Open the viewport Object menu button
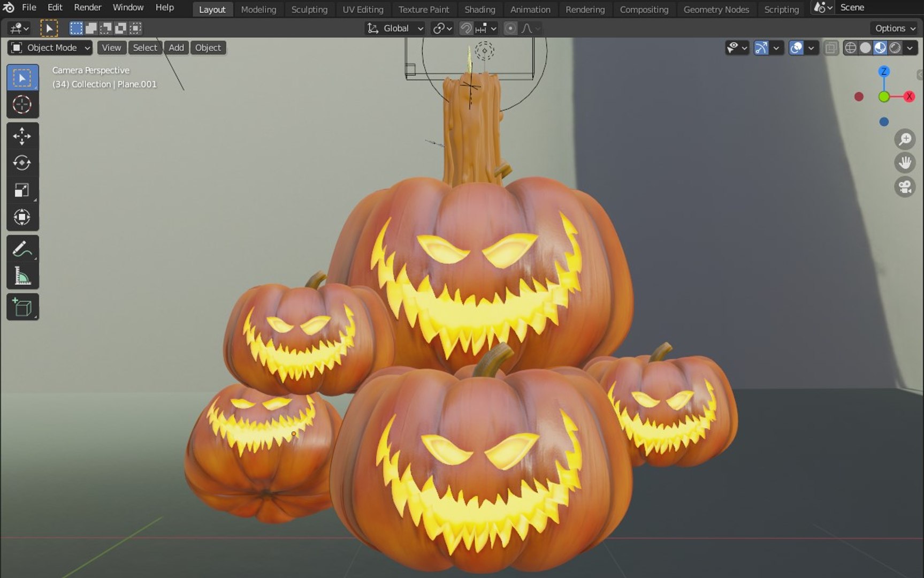The image size is (924, 578). click(x=208, y=48)
